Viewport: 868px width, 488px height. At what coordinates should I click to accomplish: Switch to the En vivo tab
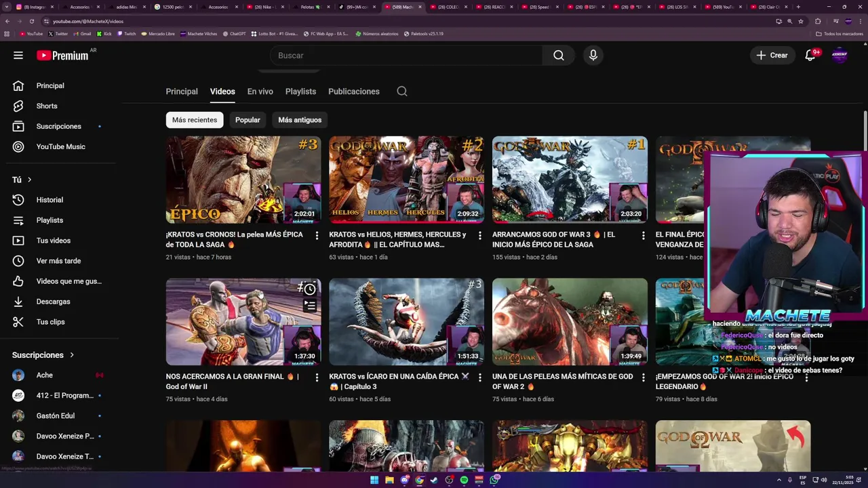(260, 91)
